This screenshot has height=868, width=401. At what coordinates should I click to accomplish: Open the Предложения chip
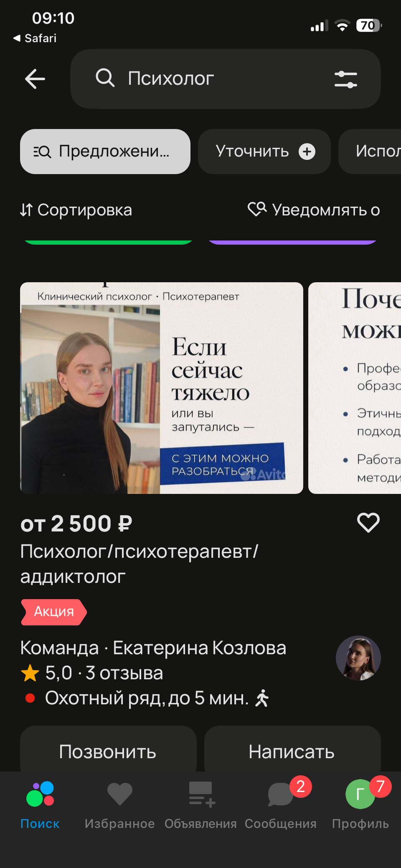click(105, 152)
